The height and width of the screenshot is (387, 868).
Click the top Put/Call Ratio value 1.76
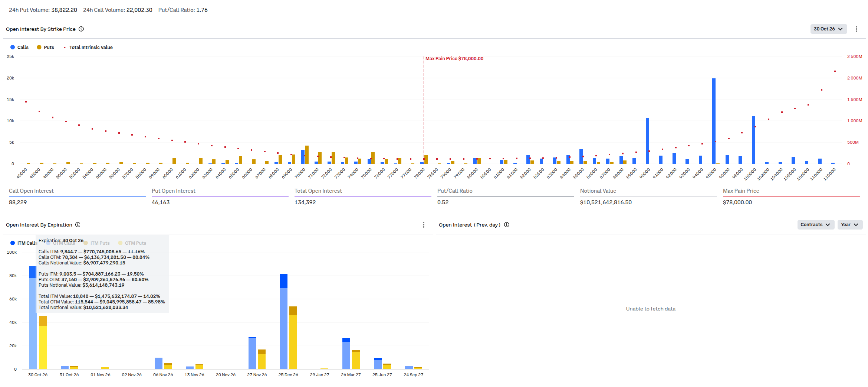pos(202,10)
